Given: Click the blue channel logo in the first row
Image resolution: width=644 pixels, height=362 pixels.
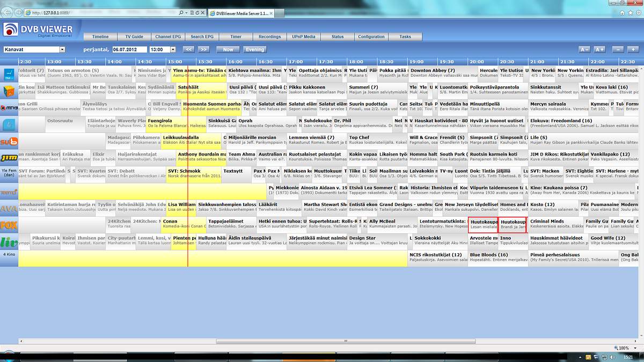Looking at the screenshot, I should [9, 75].
